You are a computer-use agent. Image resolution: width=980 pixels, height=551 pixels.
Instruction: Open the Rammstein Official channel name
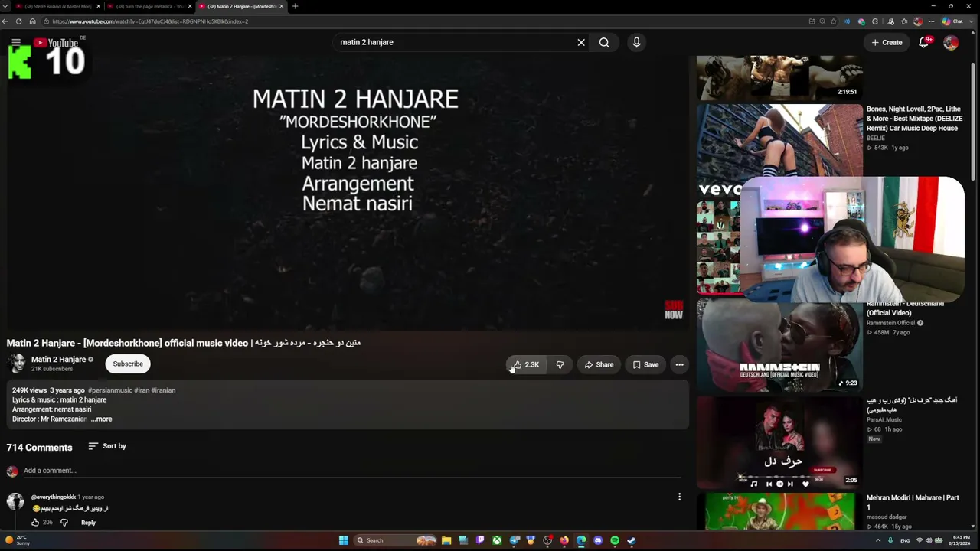tap(890, 323)
